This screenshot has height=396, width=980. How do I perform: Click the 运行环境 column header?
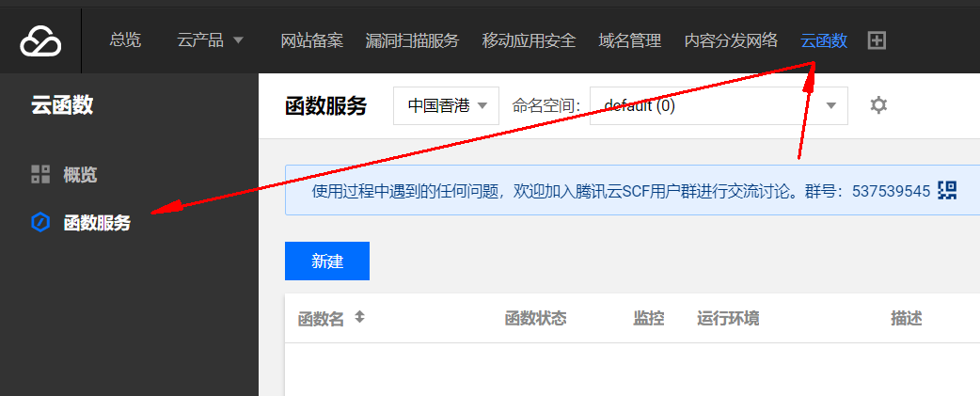(x=727, y=319)
